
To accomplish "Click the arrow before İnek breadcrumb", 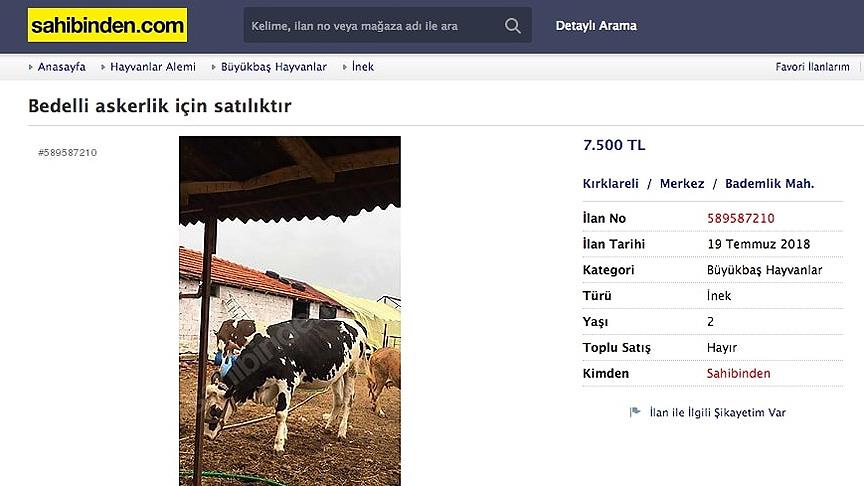I will pos(344,67).
